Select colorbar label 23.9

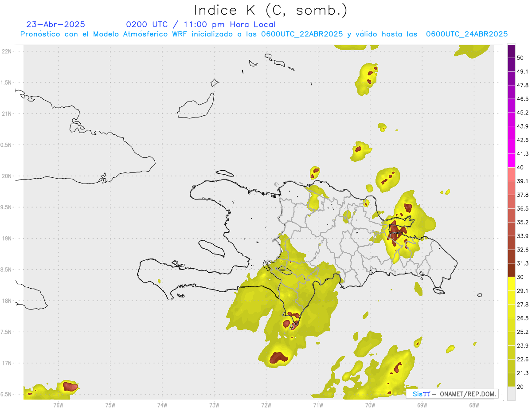tap(523, 346)
